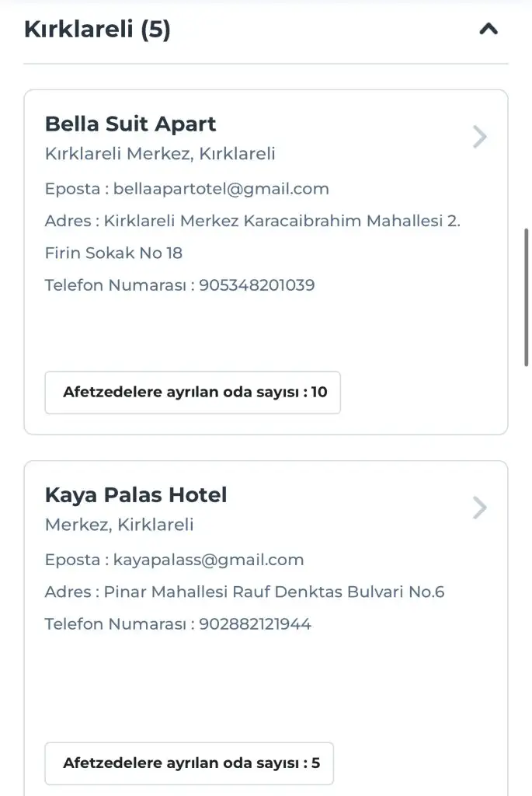The image size is (532, 796).
Task: Tap the Firin Sokak No 18 line
Action: (113, 253)
